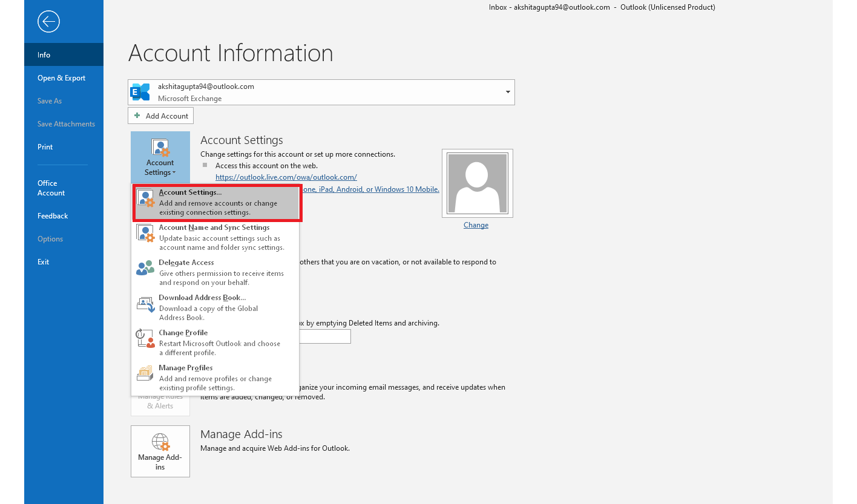Click the back arrow to leave Account Information

48,21
